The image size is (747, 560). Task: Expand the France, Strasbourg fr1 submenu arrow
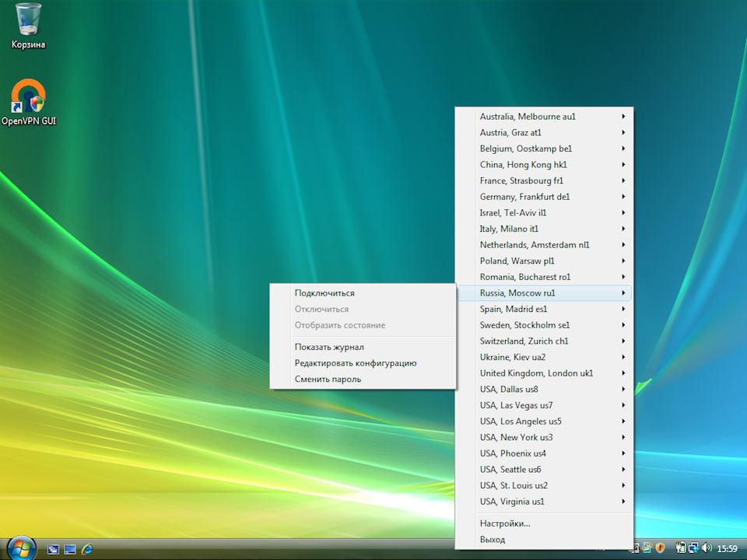click(x=623, y=180)
